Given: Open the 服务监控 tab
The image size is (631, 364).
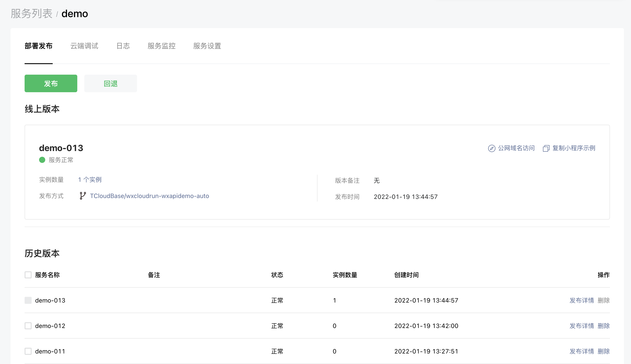Looking at the screenshot, I should [162, 46].
